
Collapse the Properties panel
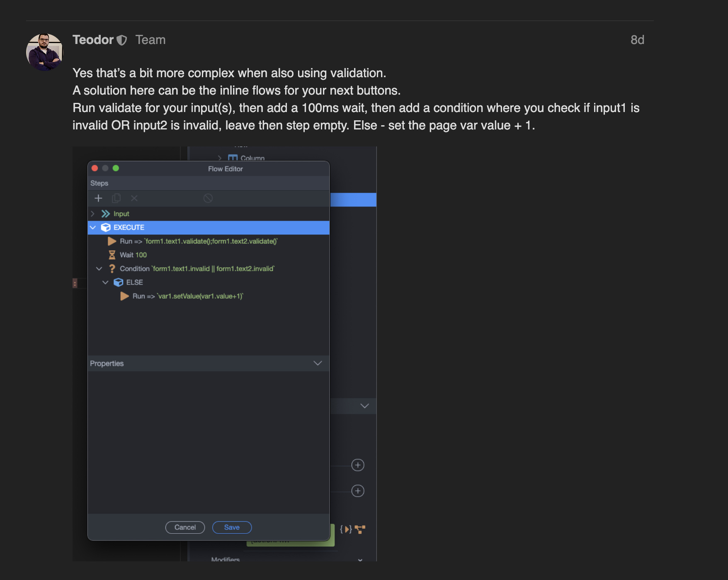318,363
